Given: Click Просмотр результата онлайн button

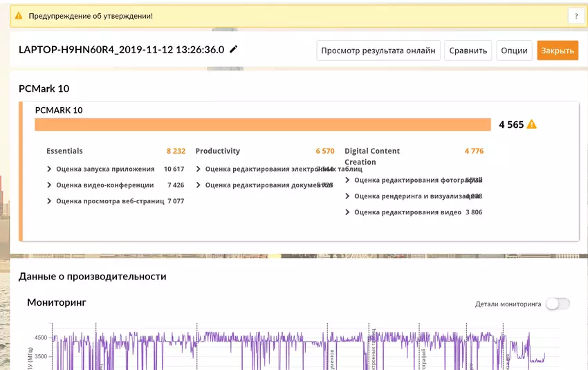Looking at the screenshot, I should pyautogui.click(x=378, y=50).
